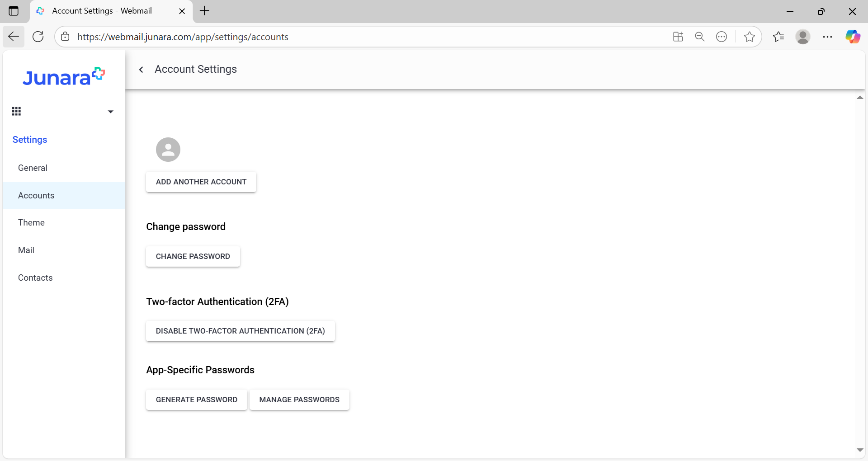Image resolution: width=868 pixels, height=461 pixels.
Task: Click the account avatar placeholder icon
Action: 168,150
